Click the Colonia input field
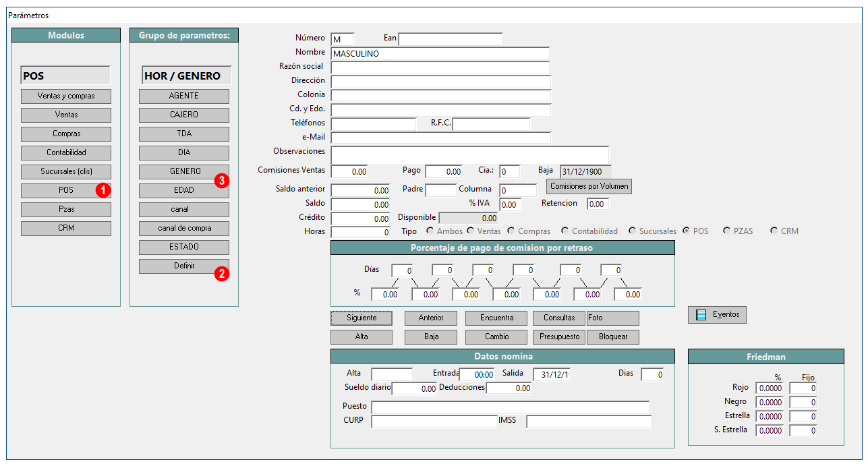This screenshot has height=466, width=868. (441, 96)
